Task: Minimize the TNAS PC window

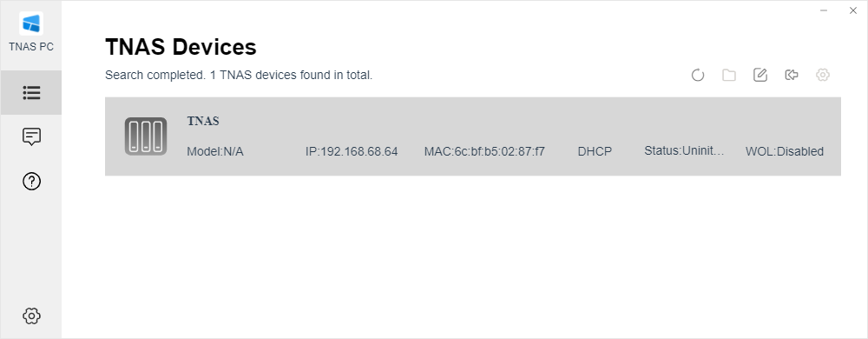Action: click(x=824, y=10)
